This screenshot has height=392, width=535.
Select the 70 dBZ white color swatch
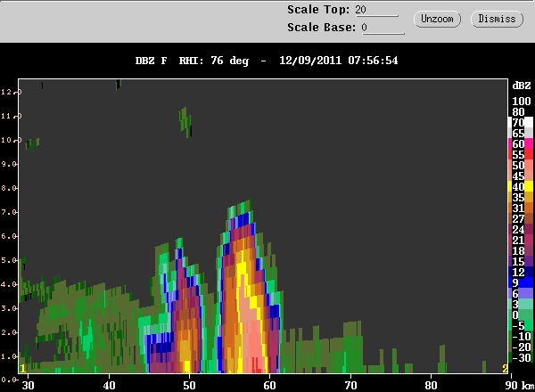(x=521, y=122)
